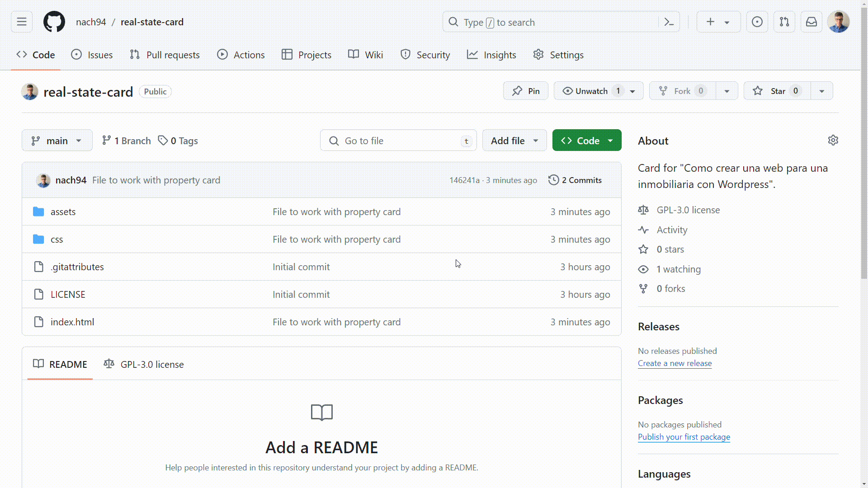The height and width of the screenshot is (488, 868).
Task: Open the index.html file name
Action: (x=72, y=322)
